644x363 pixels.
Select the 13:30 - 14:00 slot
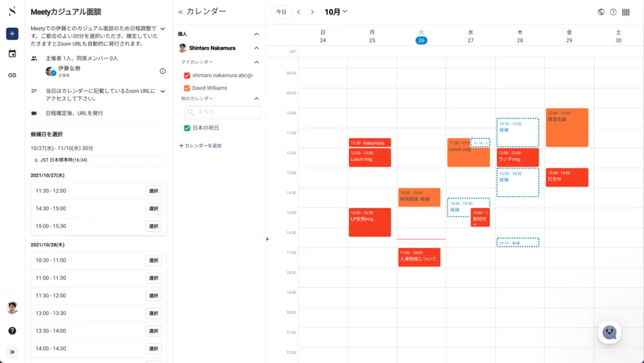(154, 331)
